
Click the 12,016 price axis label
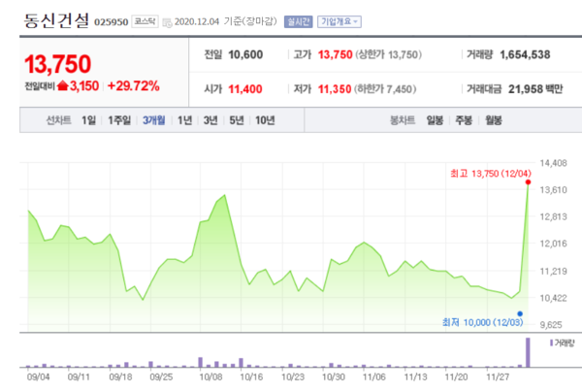tap(553, 244)
